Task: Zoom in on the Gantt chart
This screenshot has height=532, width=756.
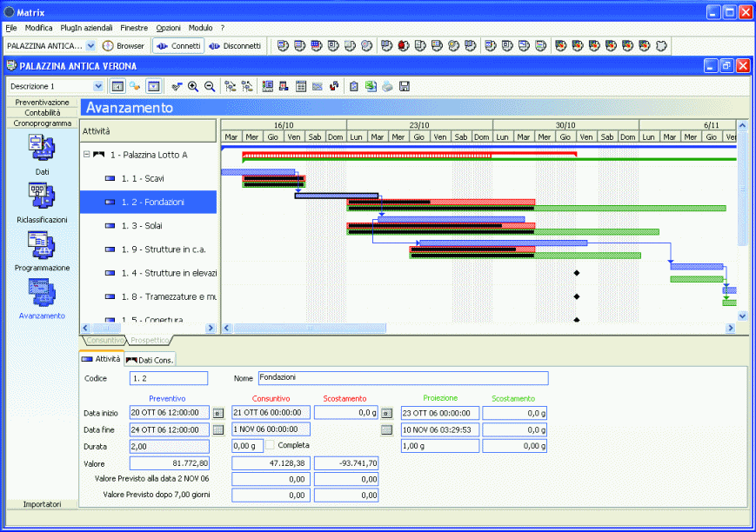Action: point(193,86)
